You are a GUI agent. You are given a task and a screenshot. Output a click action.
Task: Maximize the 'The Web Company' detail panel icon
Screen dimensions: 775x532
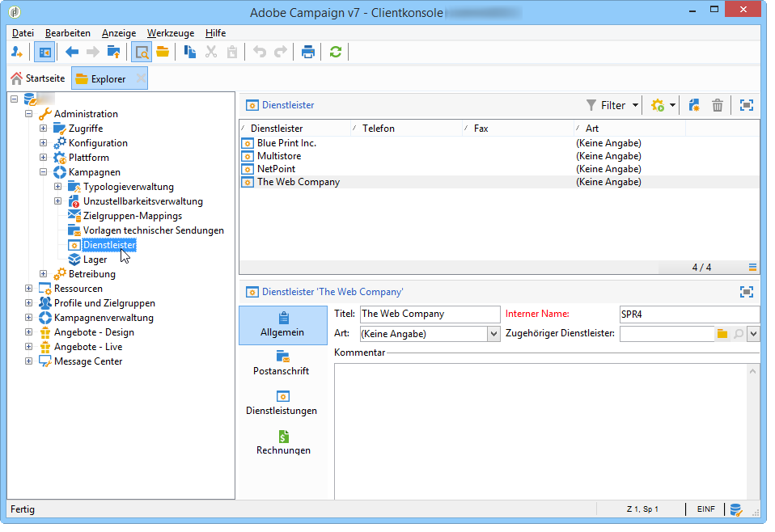747,291
